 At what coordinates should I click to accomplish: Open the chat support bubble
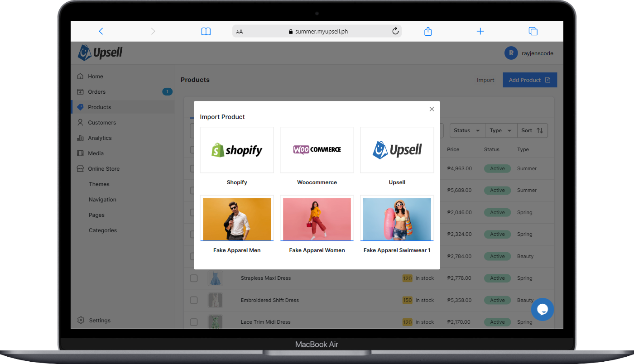click(543, 310)
